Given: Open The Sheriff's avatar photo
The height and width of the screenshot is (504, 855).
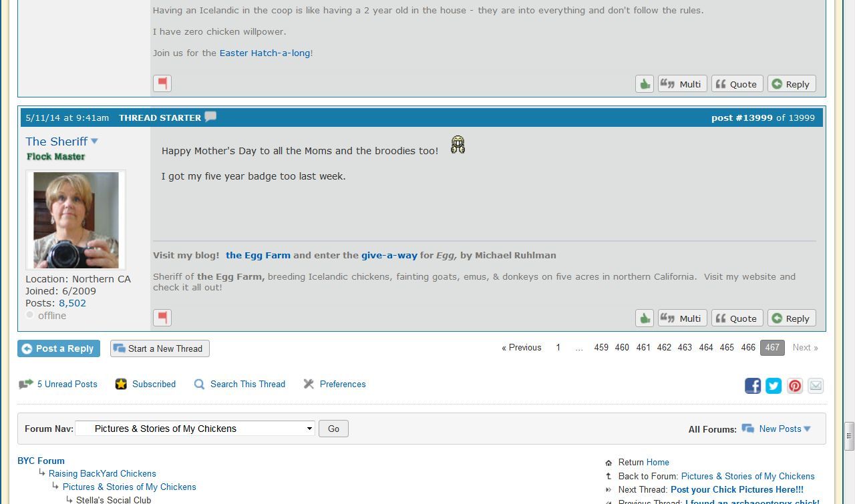Looking at the screenshot, I should click(75, 220).
